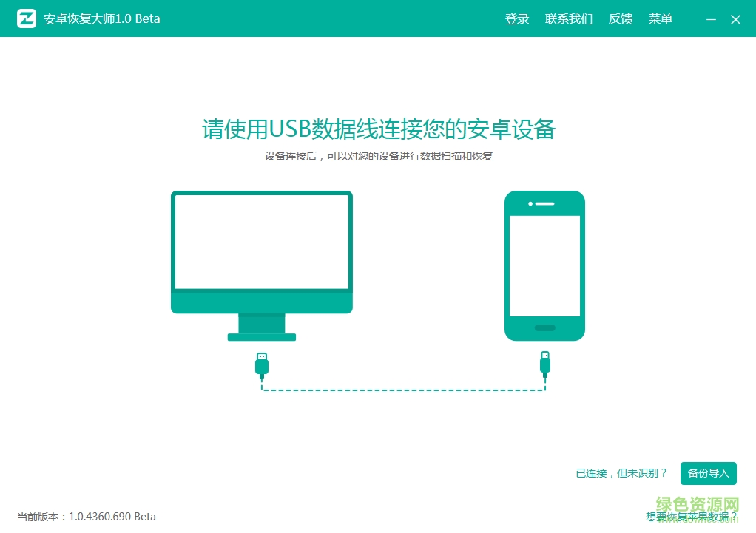Click the phone's home button on the illustration

[x=545, y=326]
